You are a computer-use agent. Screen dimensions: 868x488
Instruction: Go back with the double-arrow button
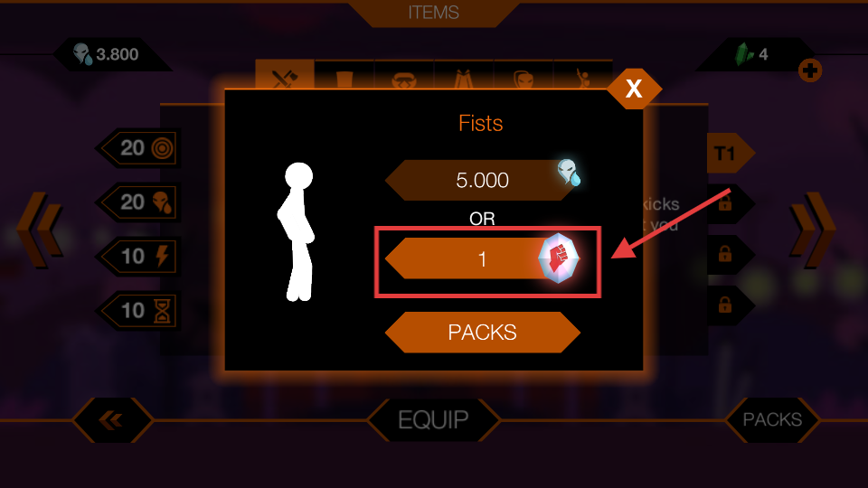pyautogui.click(x=112, y=420)
